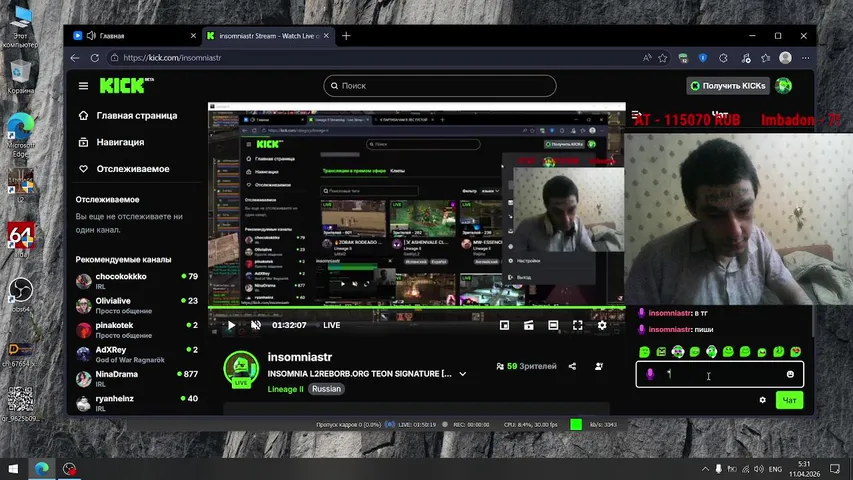Open the Edge settings and more menu
The height and width of the screenshot is (480, 853).
[x=806, y=58]
